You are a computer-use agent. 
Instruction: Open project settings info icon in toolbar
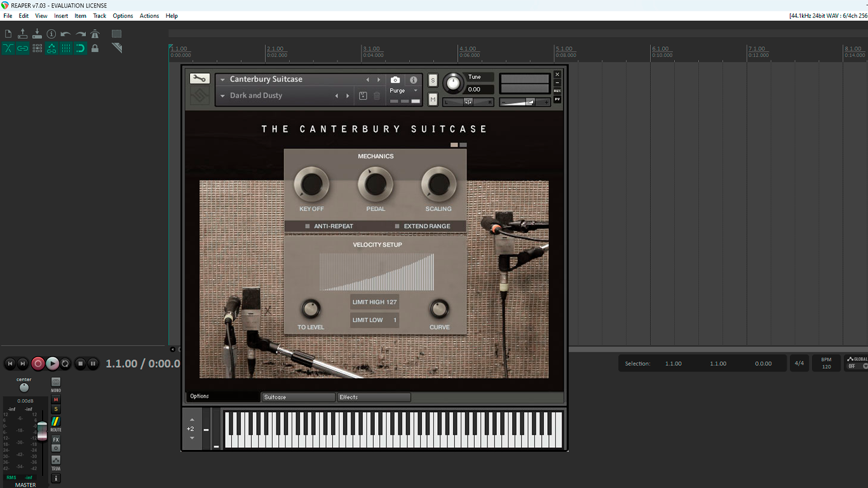pyautogui.click(x=51, y=34)
